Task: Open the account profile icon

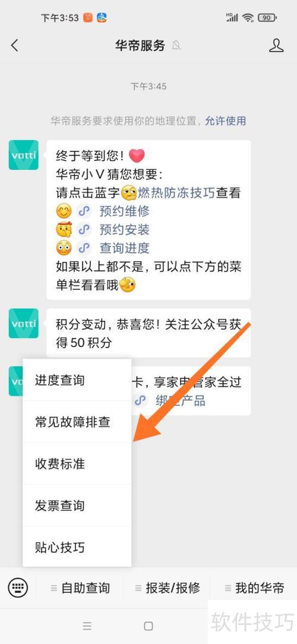Action: [276, 45]
